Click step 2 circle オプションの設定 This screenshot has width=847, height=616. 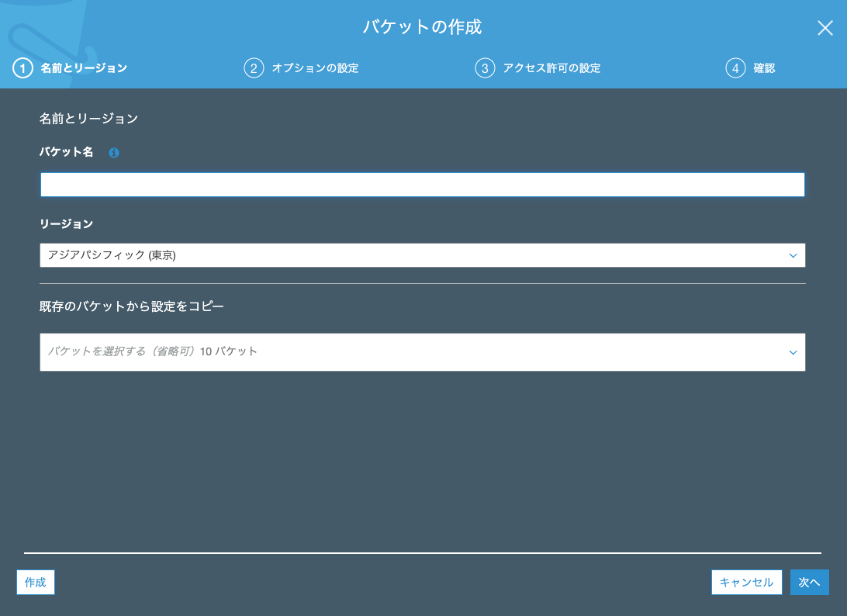point(254,68)
